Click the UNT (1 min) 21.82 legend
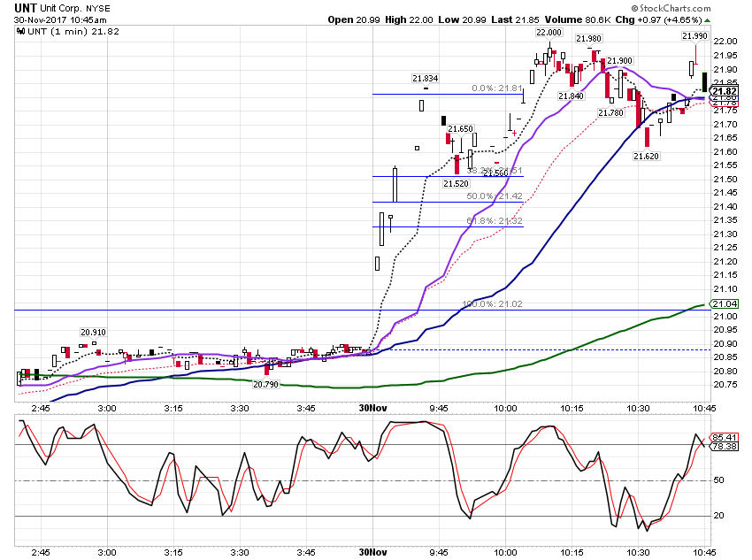 (73, 32)
